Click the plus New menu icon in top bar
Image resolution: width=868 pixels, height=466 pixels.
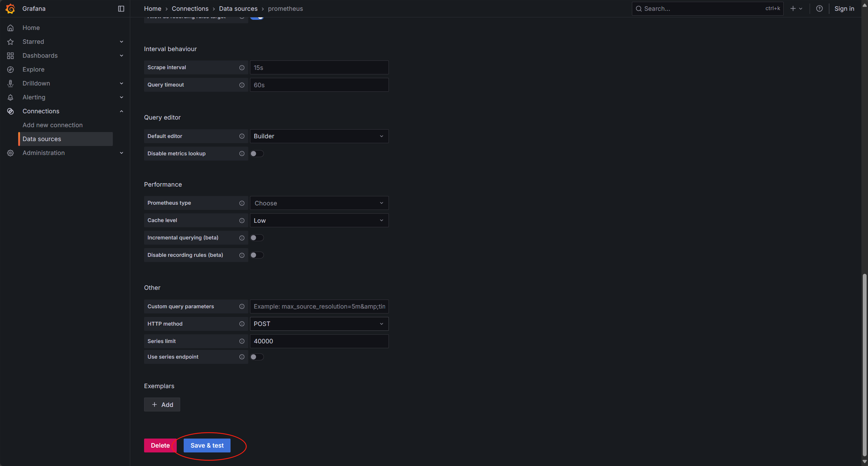[796, 9]
